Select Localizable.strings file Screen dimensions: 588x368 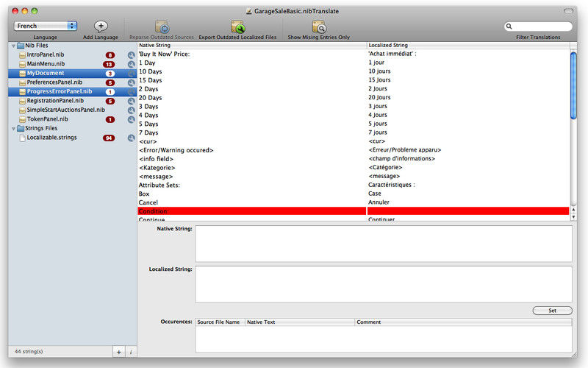(x=51, y=138)
